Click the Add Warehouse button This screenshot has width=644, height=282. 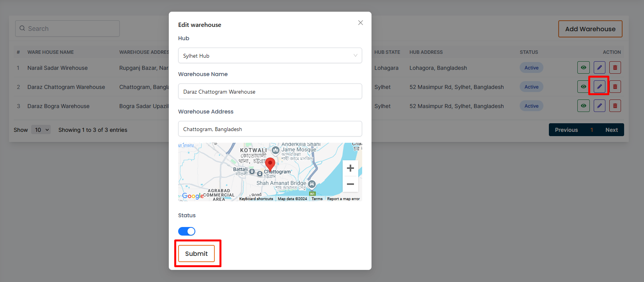(x=590, y=29)
